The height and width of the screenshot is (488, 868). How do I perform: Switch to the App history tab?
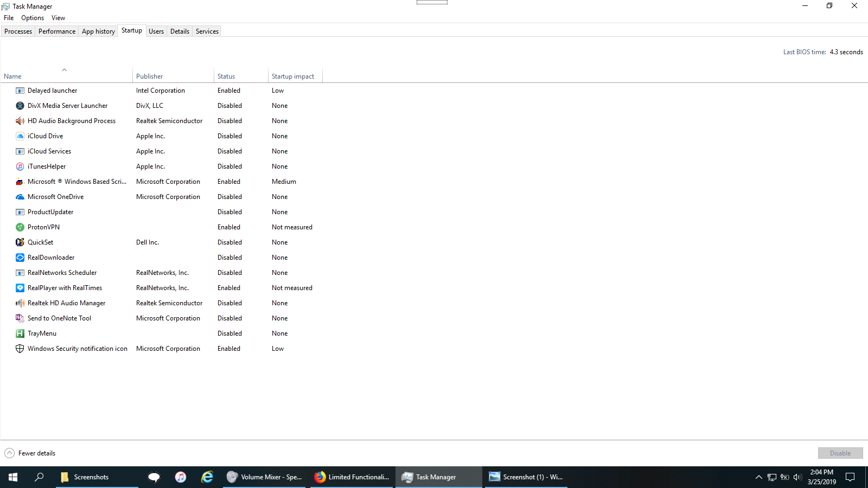pos(98,31)
